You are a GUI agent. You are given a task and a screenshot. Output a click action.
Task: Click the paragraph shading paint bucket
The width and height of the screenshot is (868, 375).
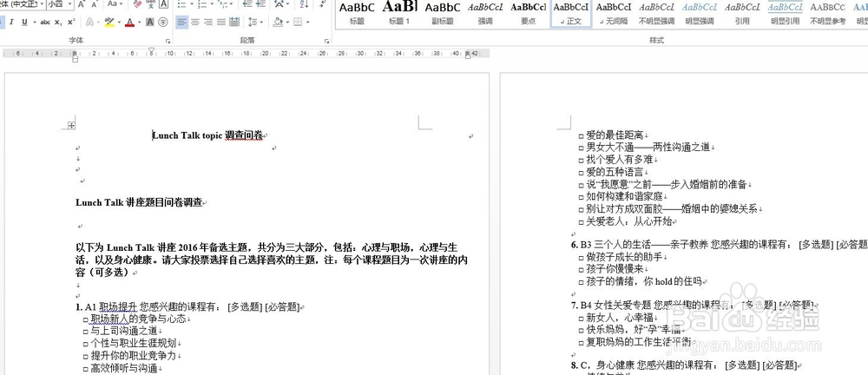tap(278, 23)
